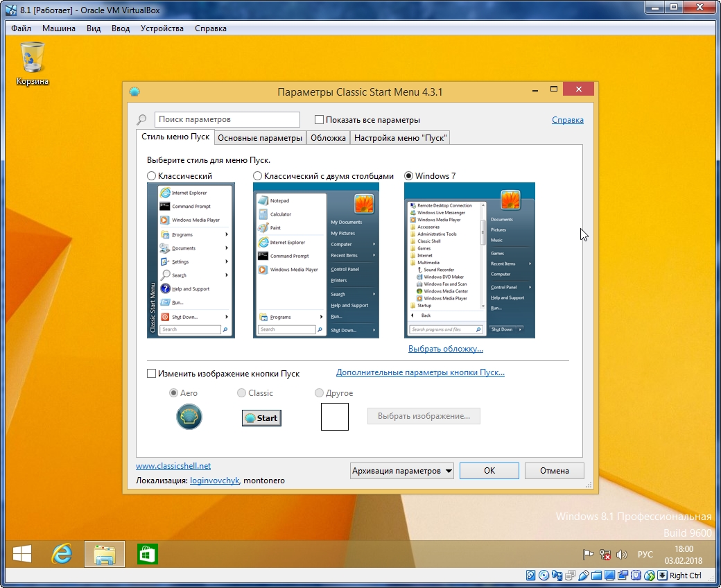Open the 'Настройка меню "Пуск"' tab
Viewport: 721px width, 588px height.
[x=400, y=138]
